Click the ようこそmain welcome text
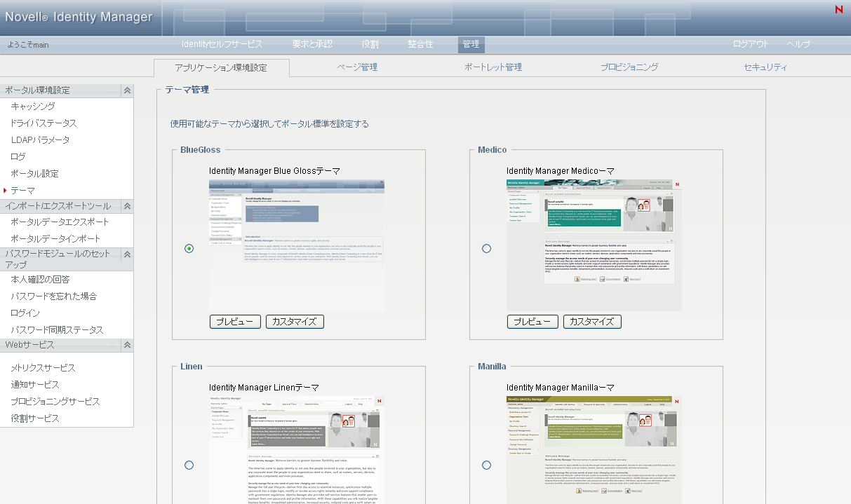 (28, 45)
